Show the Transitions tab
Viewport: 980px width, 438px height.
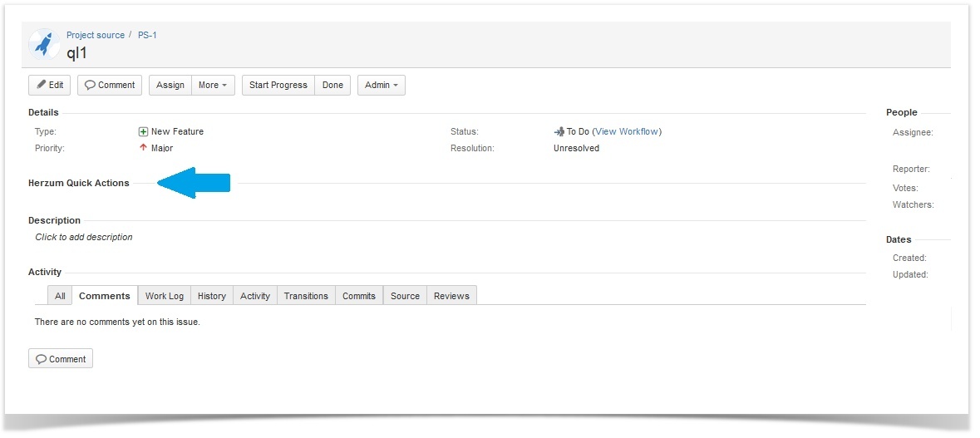(306, 296)
